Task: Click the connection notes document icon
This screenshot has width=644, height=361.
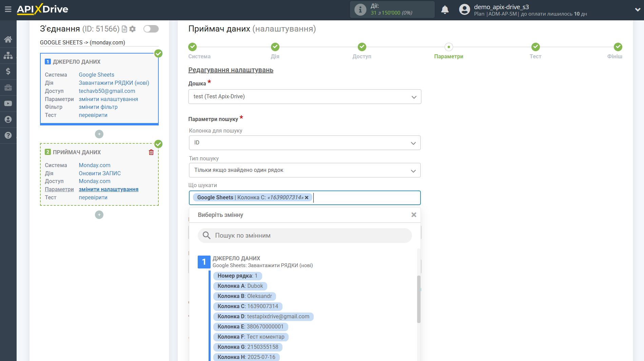Action: (x=124, y=29)
